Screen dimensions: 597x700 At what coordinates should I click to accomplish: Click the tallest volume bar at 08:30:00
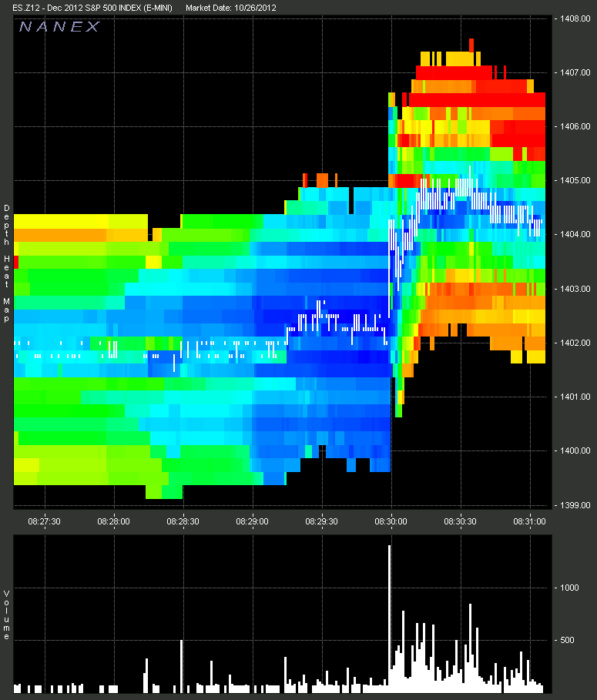click(390, 616)
